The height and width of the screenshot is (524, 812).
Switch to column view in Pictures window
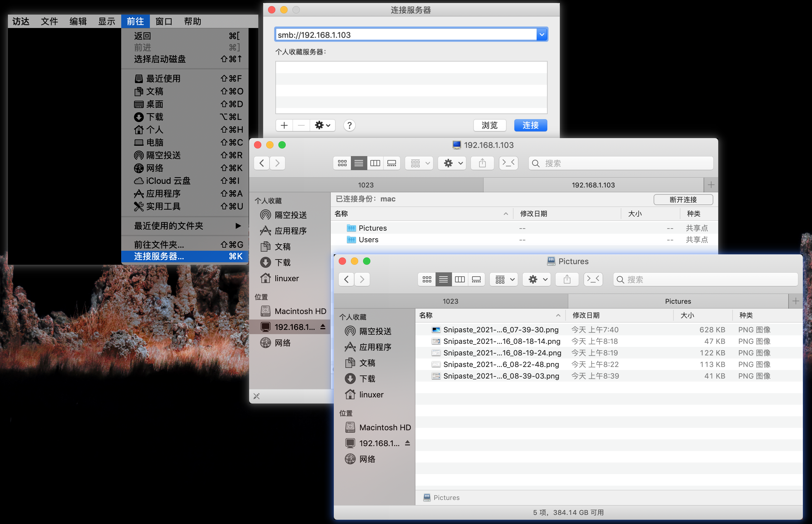(x=460, y=279)
